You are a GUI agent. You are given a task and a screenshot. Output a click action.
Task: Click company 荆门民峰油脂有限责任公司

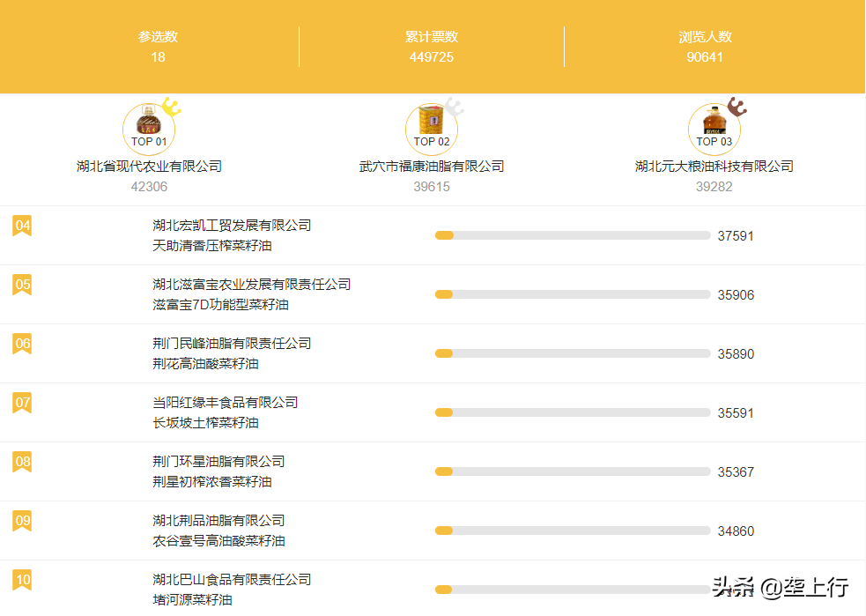[x=232, y=344]
